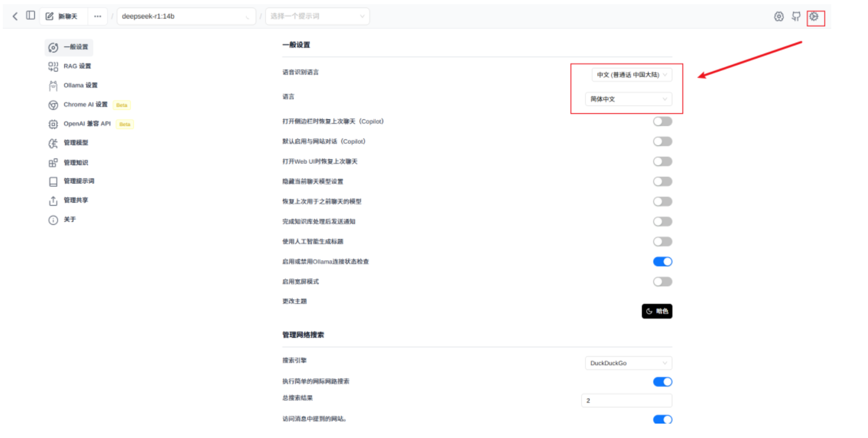868x438 pixels.
Task: Open the three-dots more options menu
Action: tap(97, 16)
